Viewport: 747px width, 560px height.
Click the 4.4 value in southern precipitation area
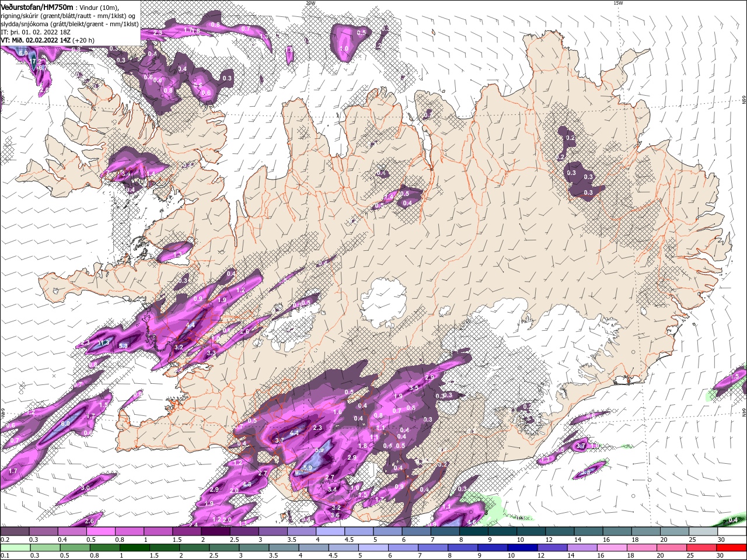click(295, 433)
